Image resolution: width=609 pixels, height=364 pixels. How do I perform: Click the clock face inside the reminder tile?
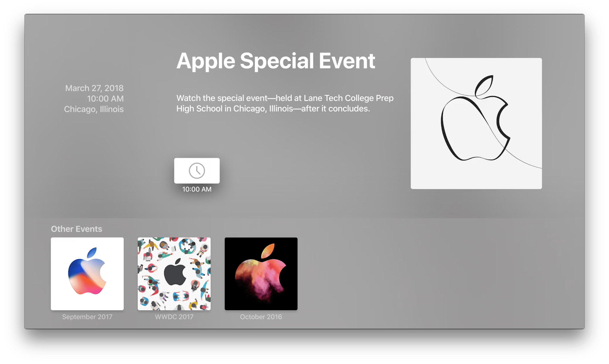197,170
